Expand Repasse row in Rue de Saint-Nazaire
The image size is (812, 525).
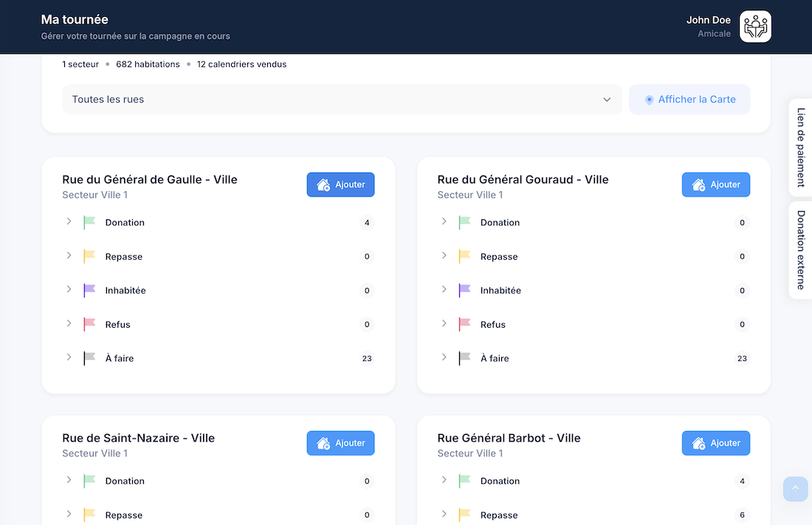[69, 514]
